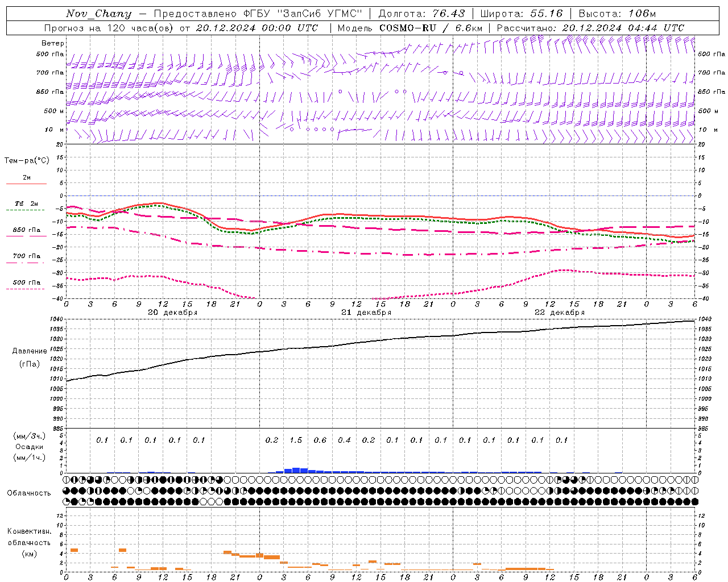Click the '850 гПа' temperature legend label
The width and height of the screenshot is (728, 582).
(27, 230)
